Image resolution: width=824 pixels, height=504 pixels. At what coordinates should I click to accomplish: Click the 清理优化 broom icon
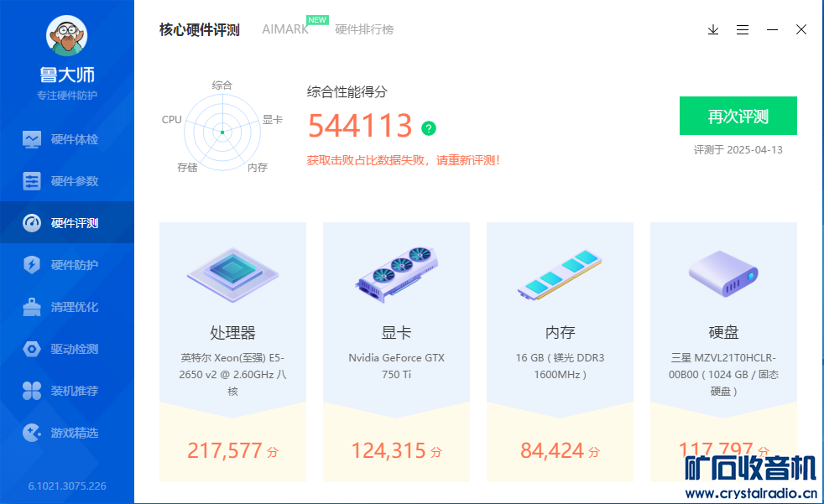pyautogui.click(x=32, y=307)
